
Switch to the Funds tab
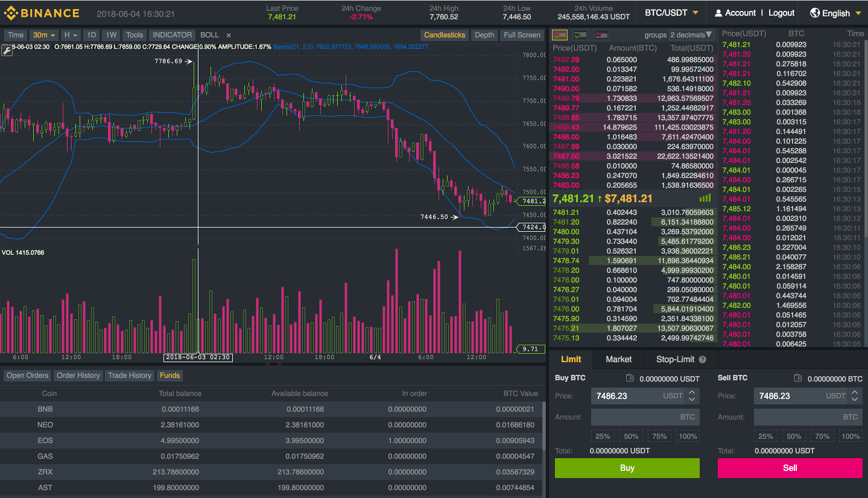(169, 375)
